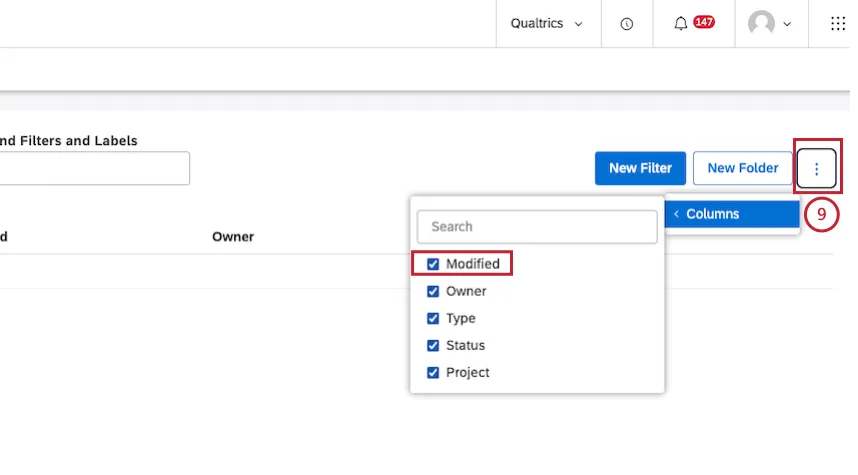This screenshot has width=858, height=475.
Task: Click the Filters and Labels search box
Action: click(95, 168)
